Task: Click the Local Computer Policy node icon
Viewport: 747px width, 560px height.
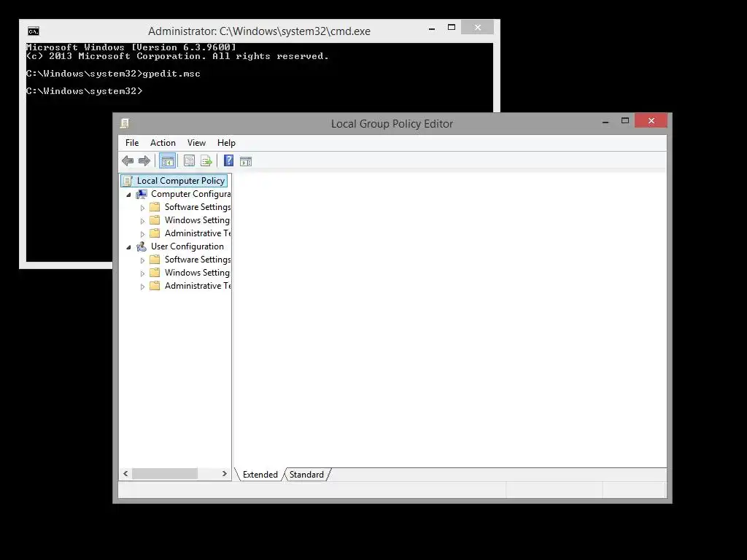Action: tap(127, 181)
